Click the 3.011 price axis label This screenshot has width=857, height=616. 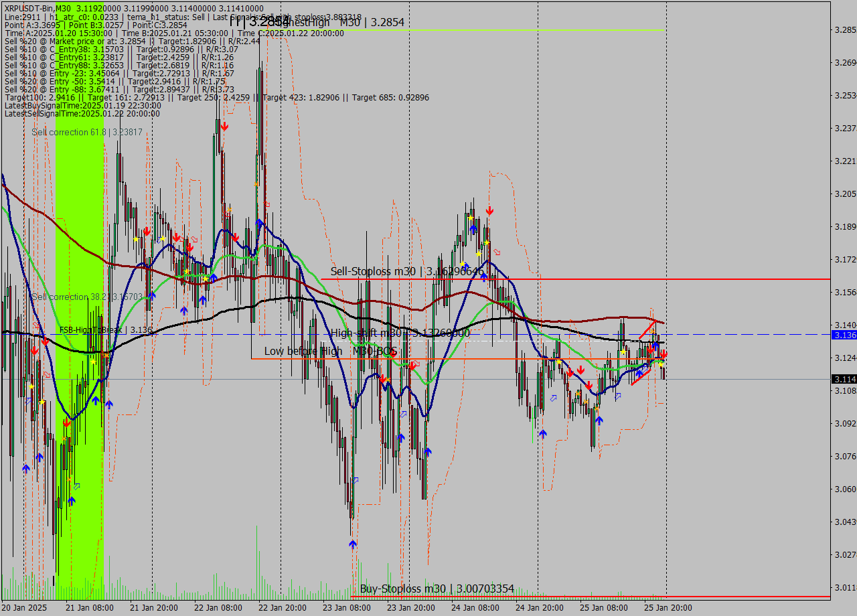click(x=844, y=587)
